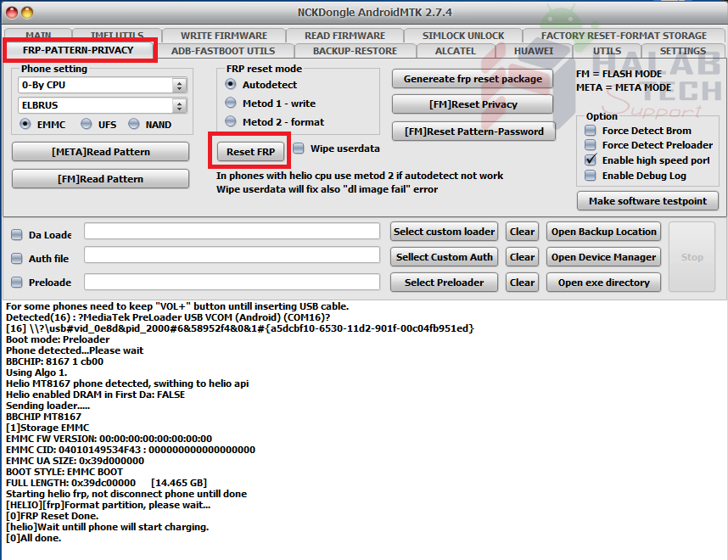Focus the Auth file path field

(x=232, y=255)
